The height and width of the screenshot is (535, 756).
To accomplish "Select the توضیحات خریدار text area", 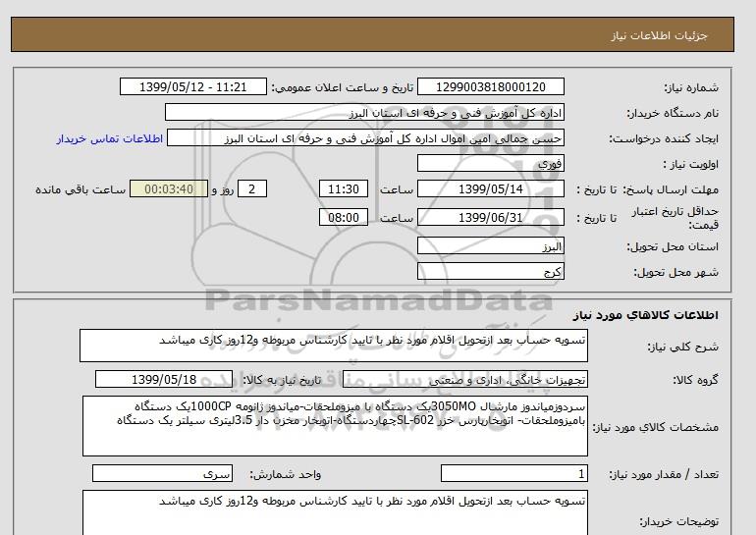I will 335,512.
